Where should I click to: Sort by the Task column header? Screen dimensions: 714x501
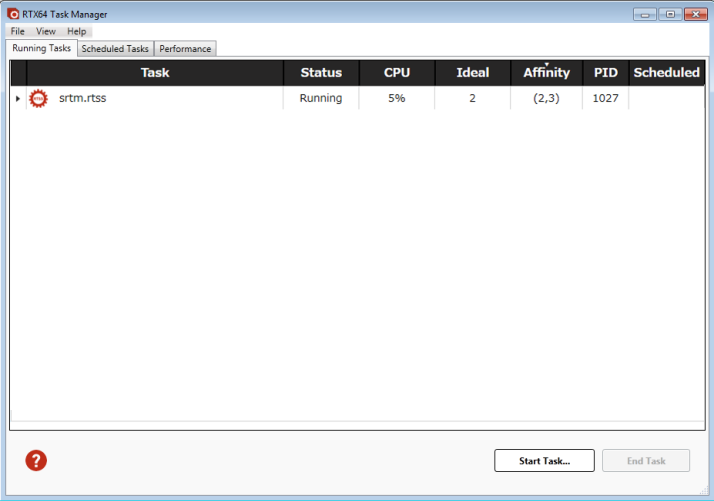point(155,72)
